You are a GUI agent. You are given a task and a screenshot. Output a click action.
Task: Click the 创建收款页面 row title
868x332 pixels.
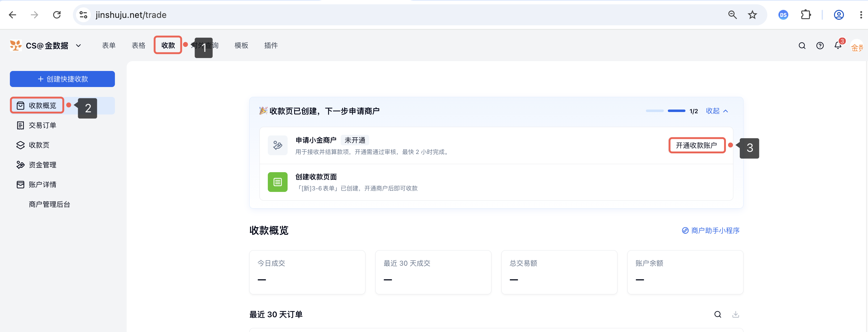point(316,177)
